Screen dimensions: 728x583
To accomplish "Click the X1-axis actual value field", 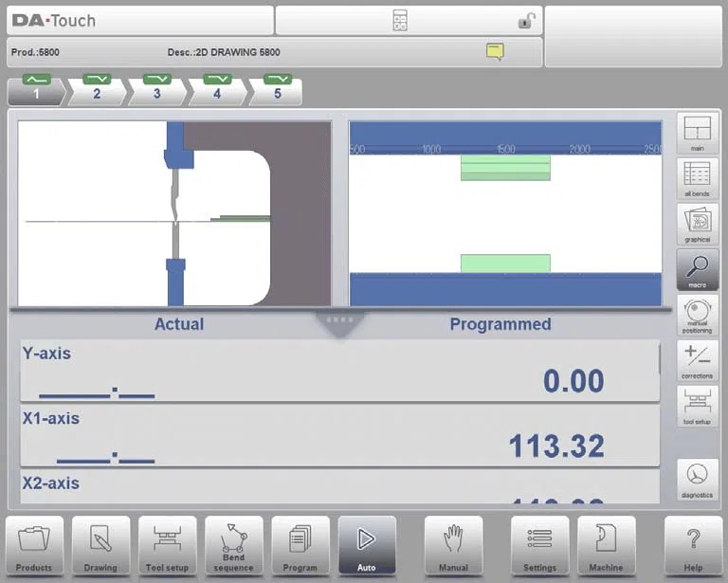I will (105, 458).
